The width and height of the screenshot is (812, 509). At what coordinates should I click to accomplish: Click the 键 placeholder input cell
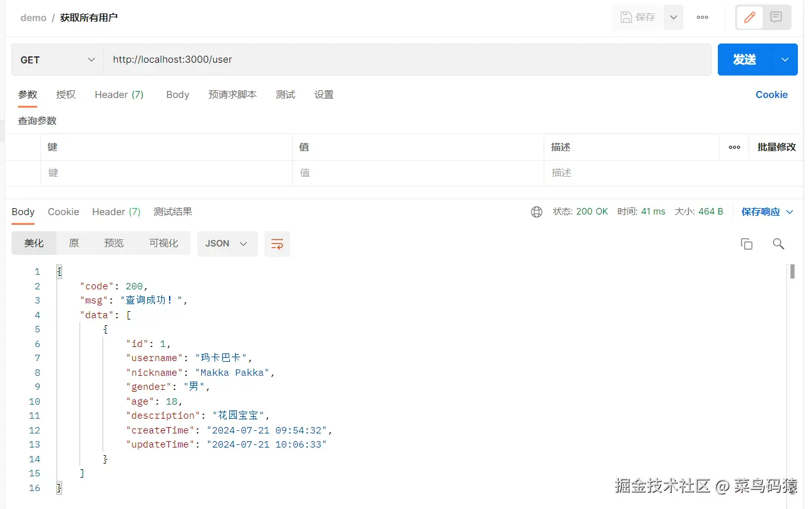coord(166,173)
